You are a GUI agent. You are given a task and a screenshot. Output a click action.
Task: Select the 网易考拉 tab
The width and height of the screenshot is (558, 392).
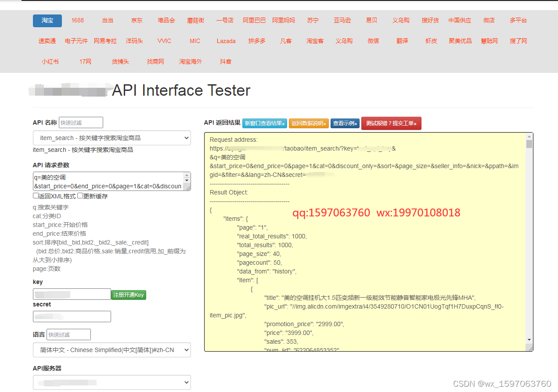105,41
